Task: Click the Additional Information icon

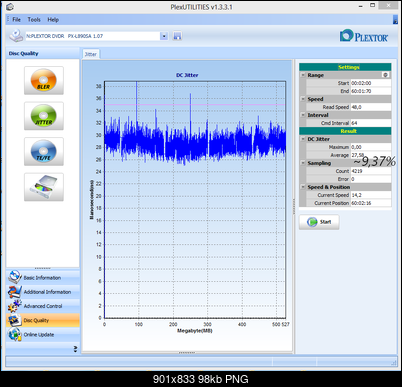Action: click(15, 292)
